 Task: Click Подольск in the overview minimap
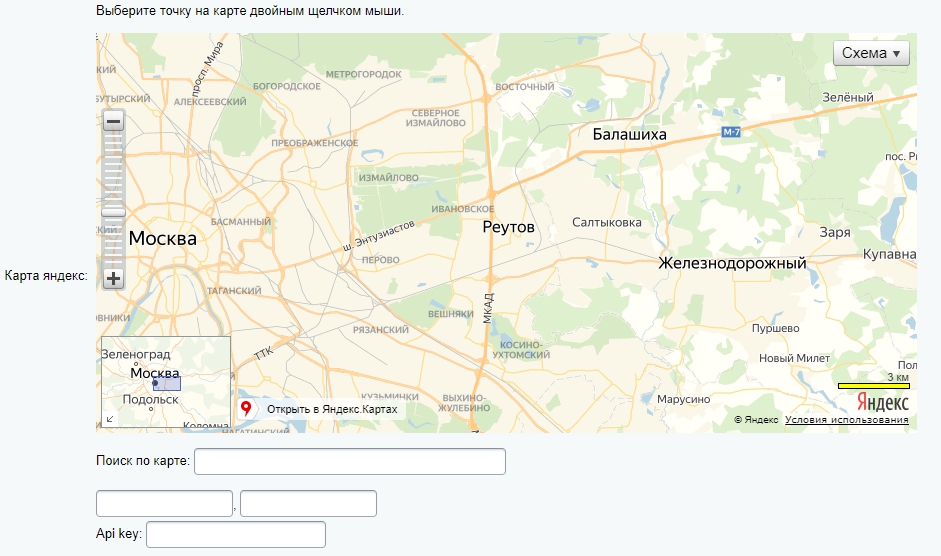pos(151,399)
